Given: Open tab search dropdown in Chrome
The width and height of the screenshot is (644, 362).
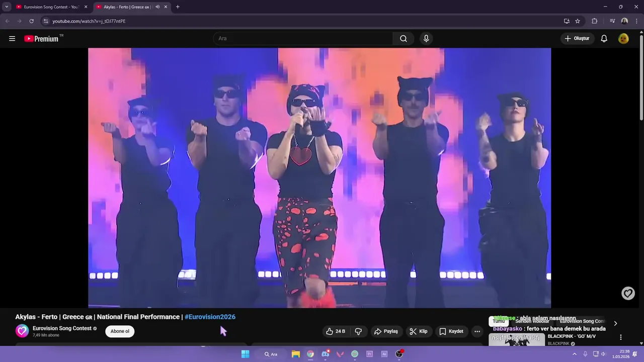Looking at the screenshot, I should click(7, 7).
